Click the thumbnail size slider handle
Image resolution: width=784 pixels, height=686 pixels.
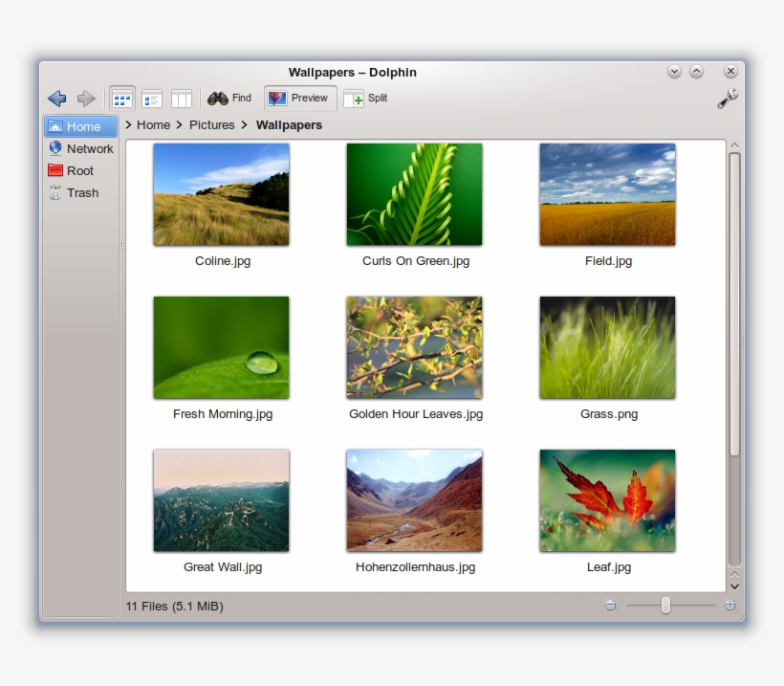[x=665, y=605]
